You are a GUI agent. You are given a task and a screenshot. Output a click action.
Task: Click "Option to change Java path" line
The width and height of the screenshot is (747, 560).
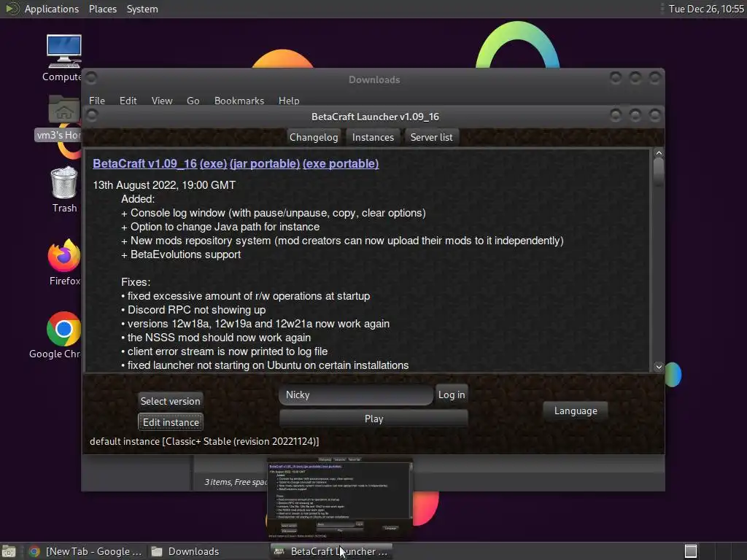[x=220, y=227]
